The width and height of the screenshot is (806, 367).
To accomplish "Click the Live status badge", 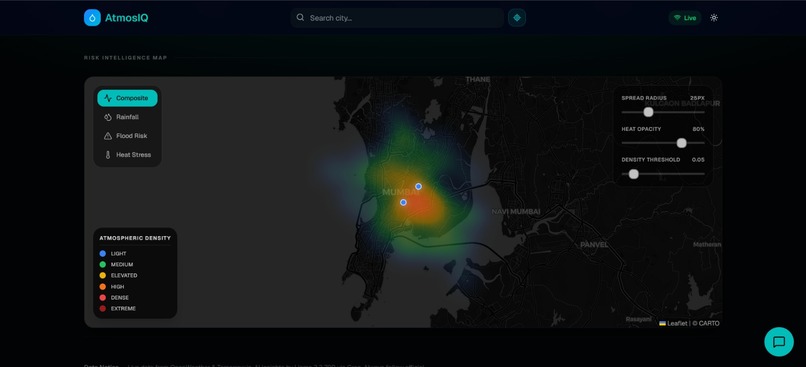I will (x=685, y=18).
